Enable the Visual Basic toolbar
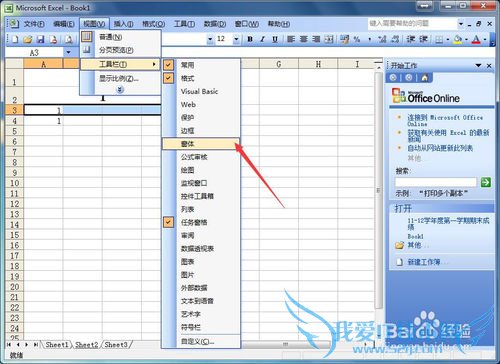The height and width of the screenshot is (364, 500). (x=201, y=91)
